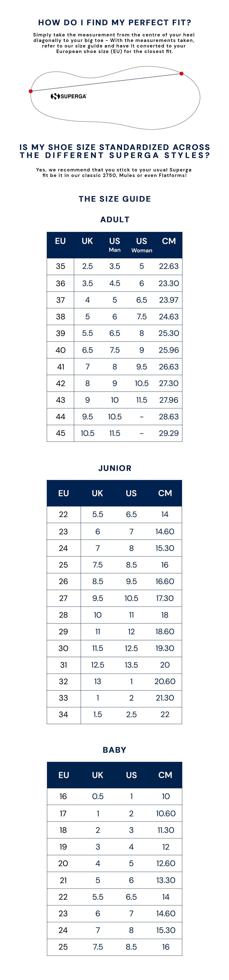229x980 pixels.
Task: Click the diagonal measurement line across the foot
Action: coord(106,82)
